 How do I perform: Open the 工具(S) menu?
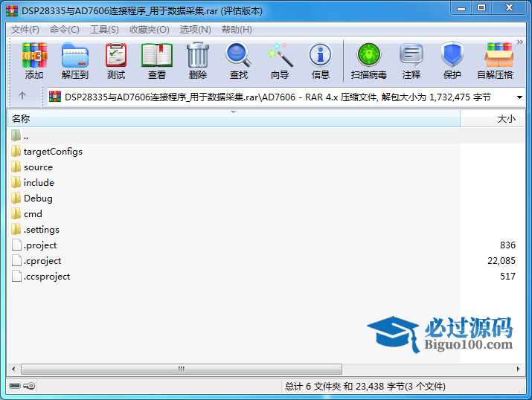[104, 30]
